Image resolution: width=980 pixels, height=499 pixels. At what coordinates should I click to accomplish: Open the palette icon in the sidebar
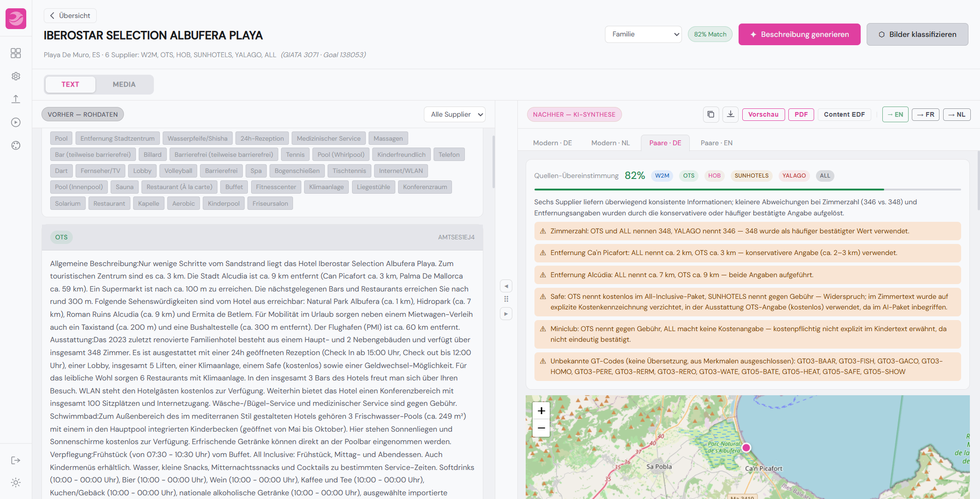16,145
